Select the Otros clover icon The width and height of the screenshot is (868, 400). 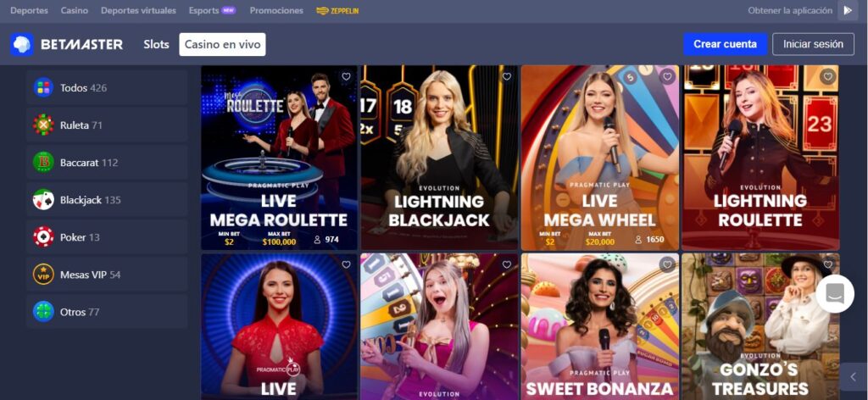43,312
